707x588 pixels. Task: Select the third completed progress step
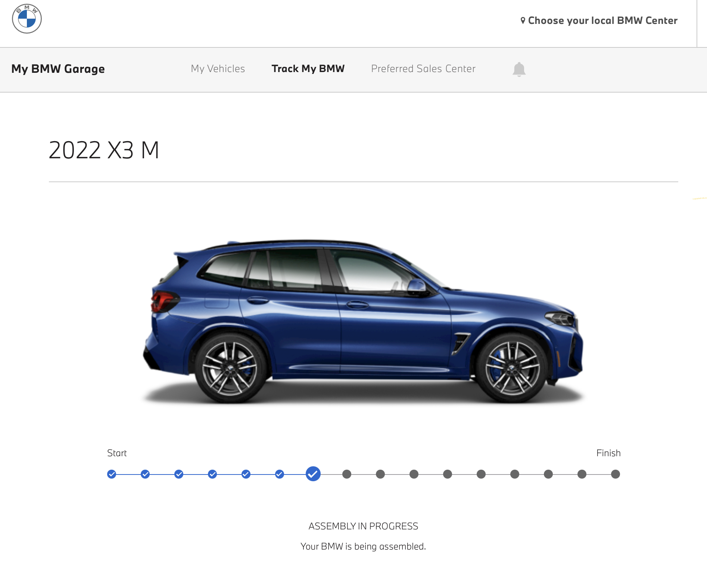(x=179, y=474)
